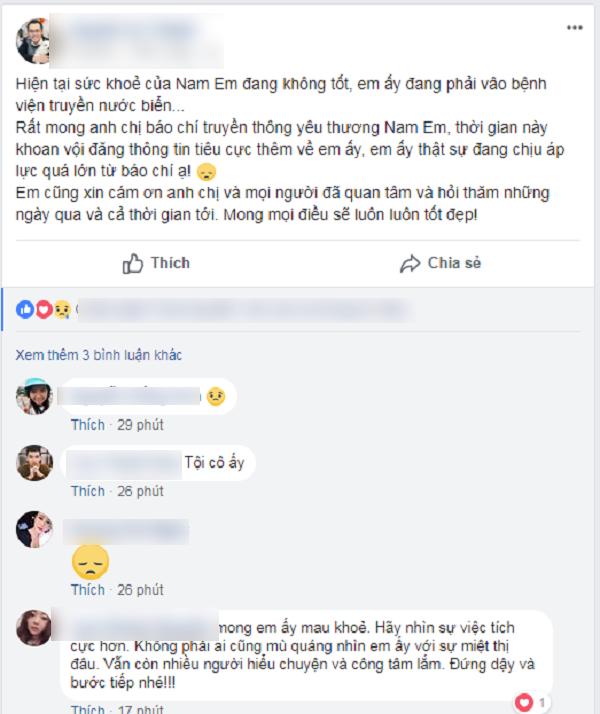Like the 'Tội cô ấy' comment

coord(88,491)
